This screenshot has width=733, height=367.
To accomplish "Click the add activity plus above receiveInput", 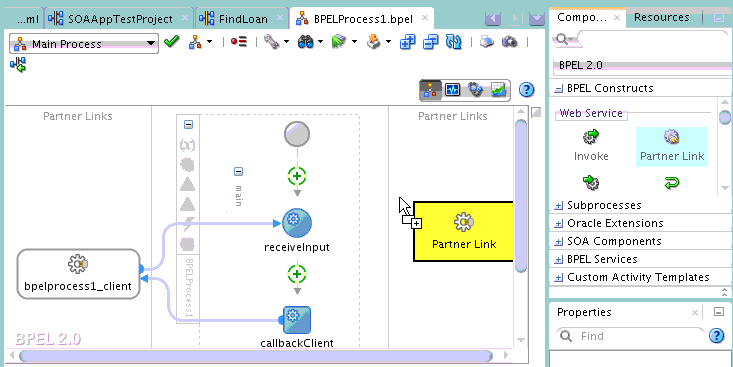I will click(297, 176).
